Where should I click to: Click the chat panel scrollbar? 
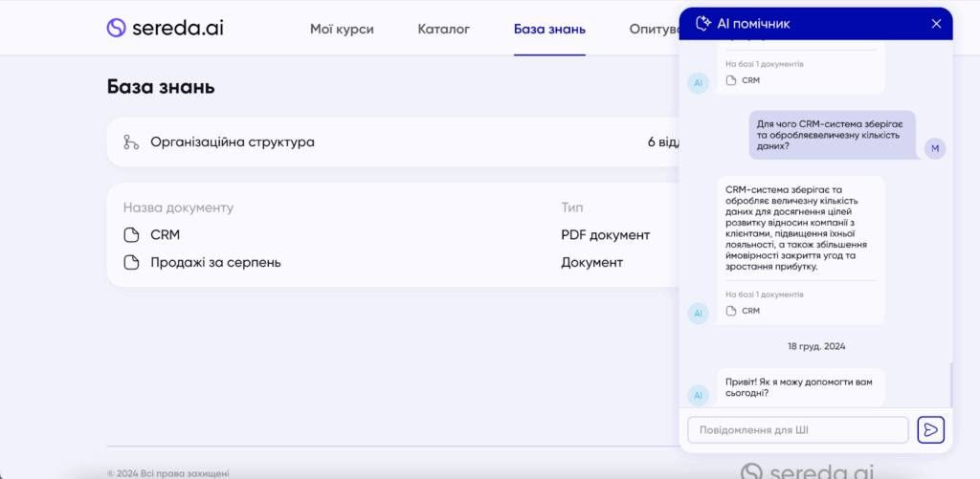[950, 384]
